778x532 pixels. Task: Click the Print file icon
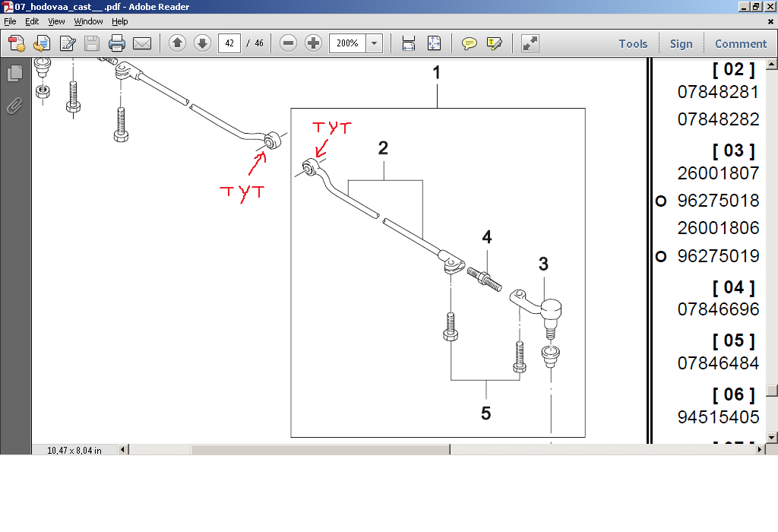(116, 43)
